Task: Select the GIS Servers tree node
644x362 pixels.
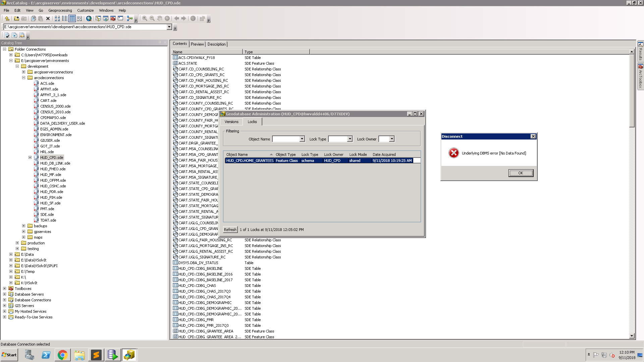Action: 24,306
